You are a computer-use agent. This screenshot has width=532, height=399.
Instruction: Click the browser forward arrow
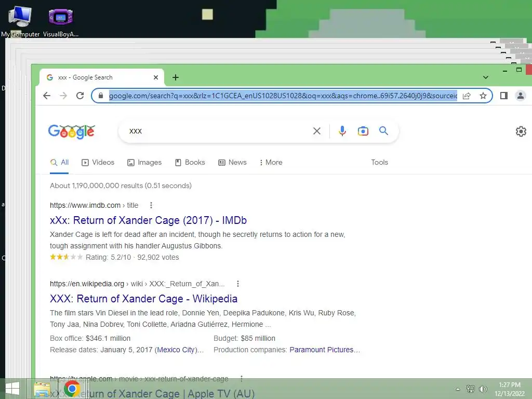point(63,96)
